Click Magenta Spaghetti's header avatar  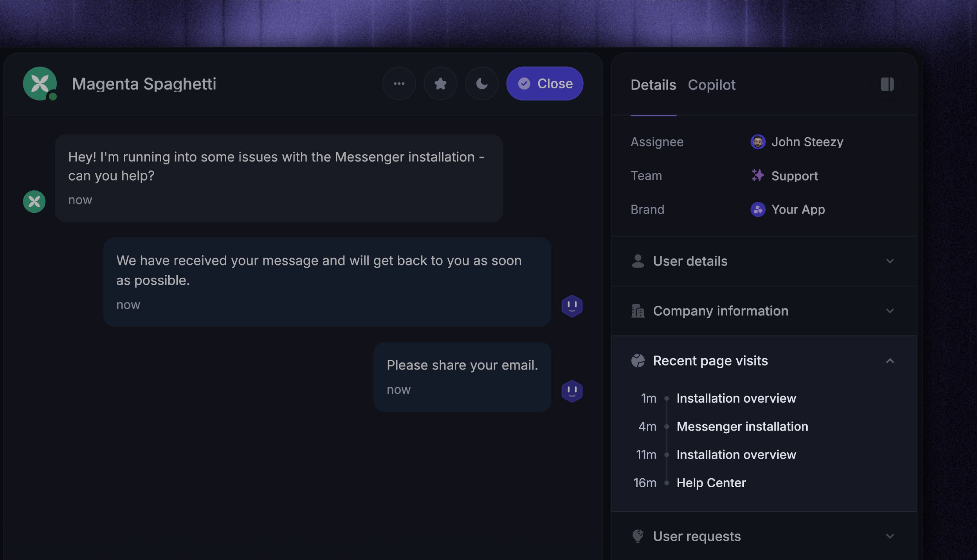click(40, 83)
